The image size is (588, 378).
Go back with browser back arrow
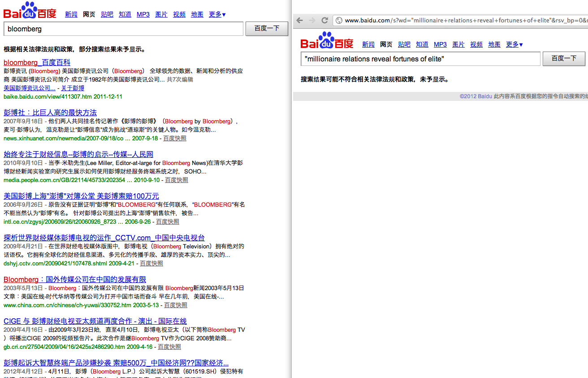coord(299,20)
